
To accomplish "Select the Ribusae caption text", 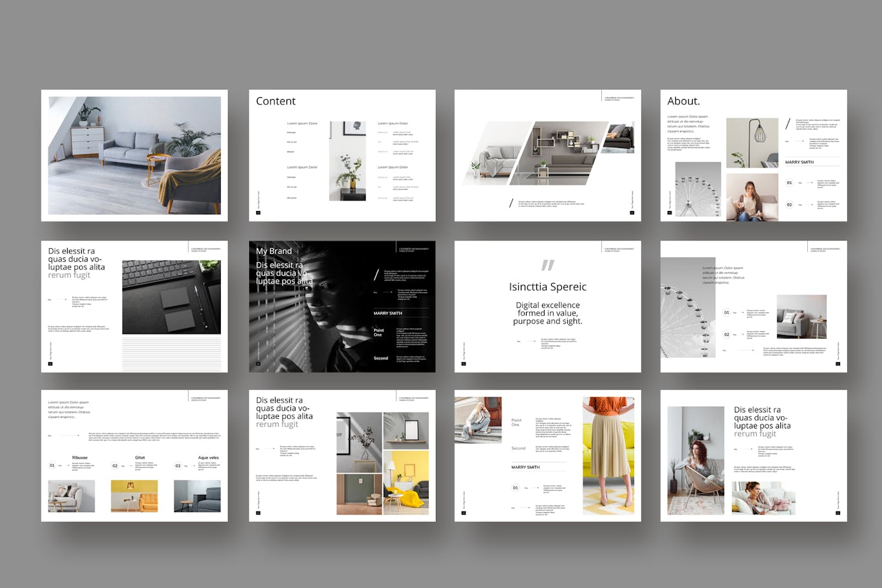I will (80, 457).
